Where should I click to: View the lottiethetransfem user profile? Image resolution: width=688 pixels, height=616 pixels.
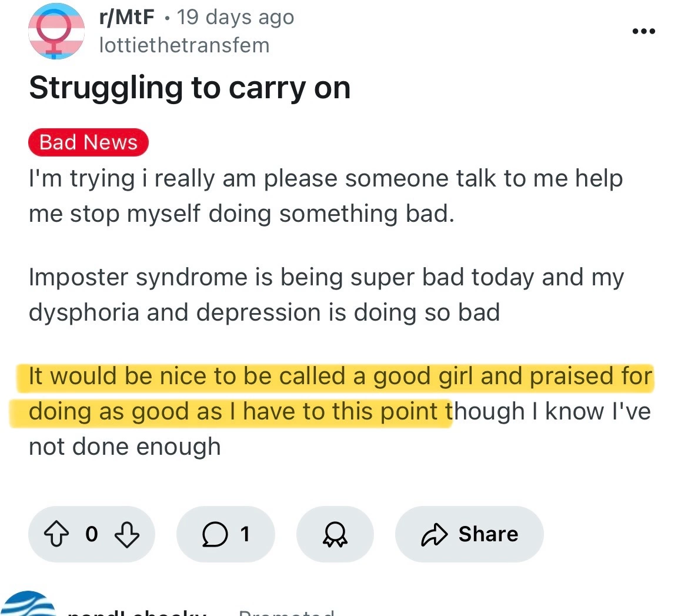(184, 45)
